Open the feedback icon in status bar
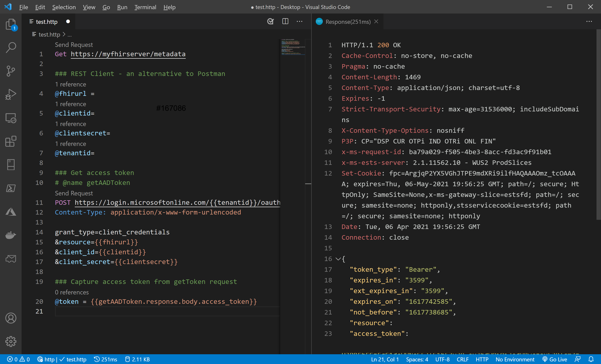The width and height of the screenshot is (601, 364). click(x=578, y=359)
